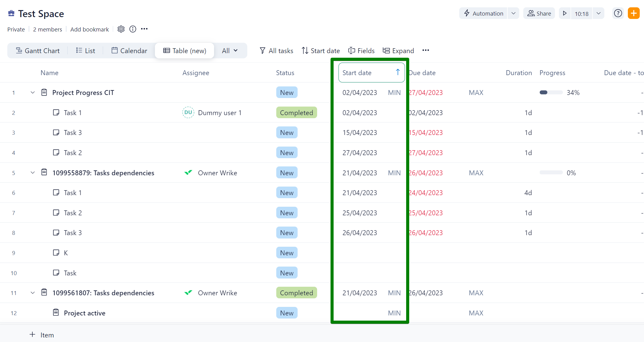Open space settings gear icon

(x=121, y=29)
